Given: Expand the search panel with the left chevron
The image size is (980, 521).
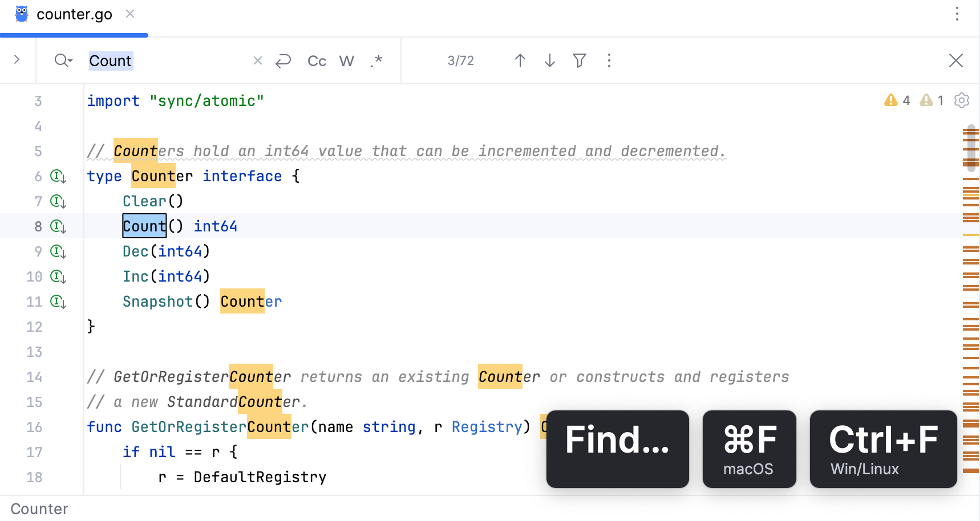Looking at the screenshot, I should [x=17, y=59].
